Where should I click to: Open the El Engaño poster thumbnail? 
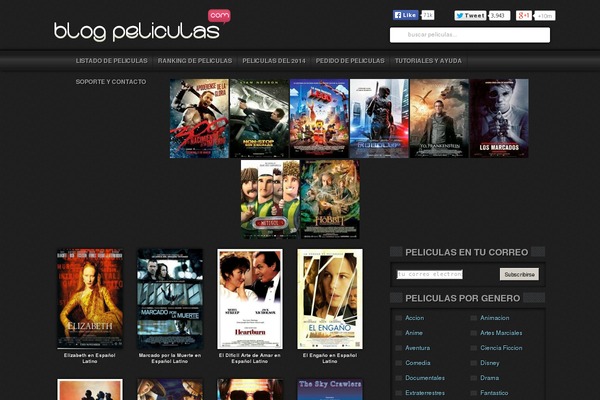pyautogui.click(x=330, y=299)
